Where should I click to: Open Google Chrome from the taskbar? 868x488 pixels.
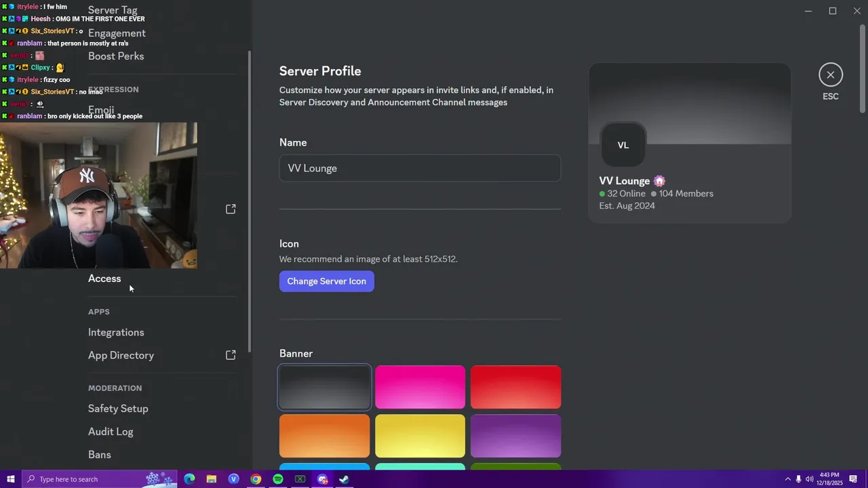coord(256,479)
